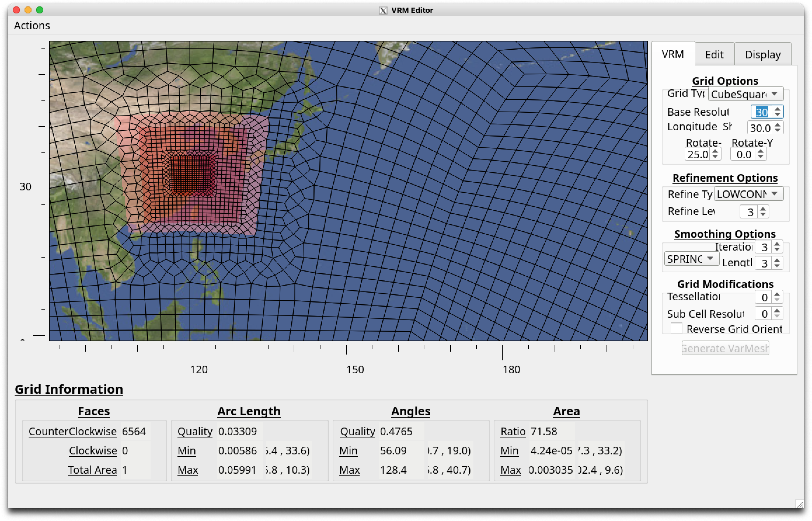Image resolution: width=812 pixels, height=521 pixels.
Task: Increase the Sub Cell Resolution spinner
Action: point(777,310)
